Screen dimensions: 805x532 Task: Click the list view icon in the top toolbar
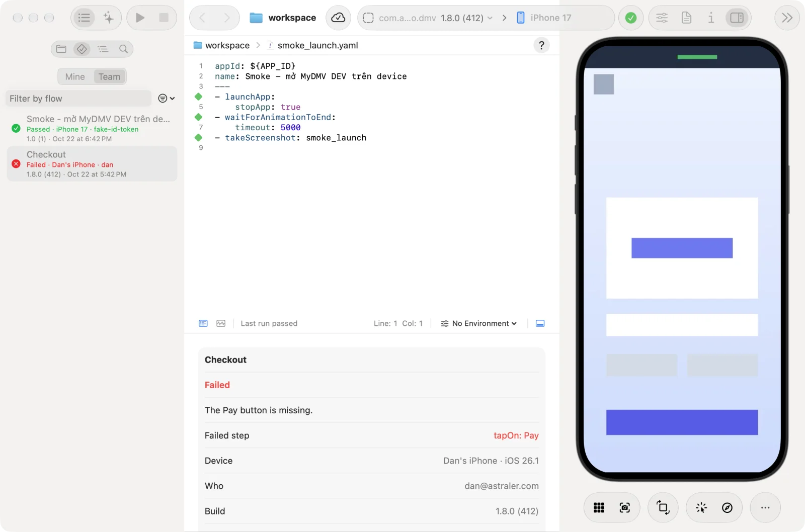(x=84, y=18)
